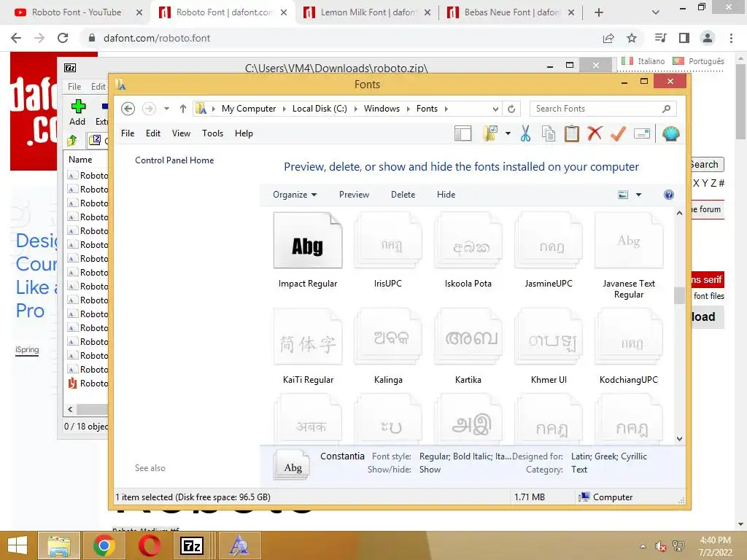Open the Windows Start button
Image resolution: width=747 pixels, height=560 pixels.
click(x=18, y=545)
